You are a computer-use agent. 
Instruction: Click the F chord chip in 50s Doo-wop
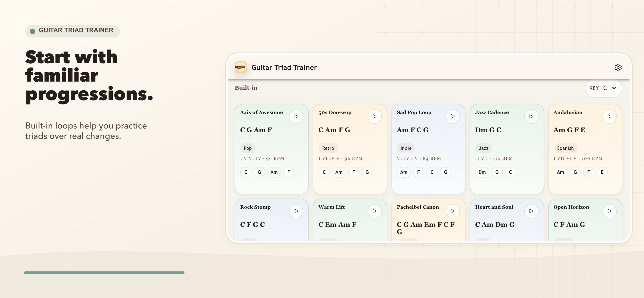(354, 172)
